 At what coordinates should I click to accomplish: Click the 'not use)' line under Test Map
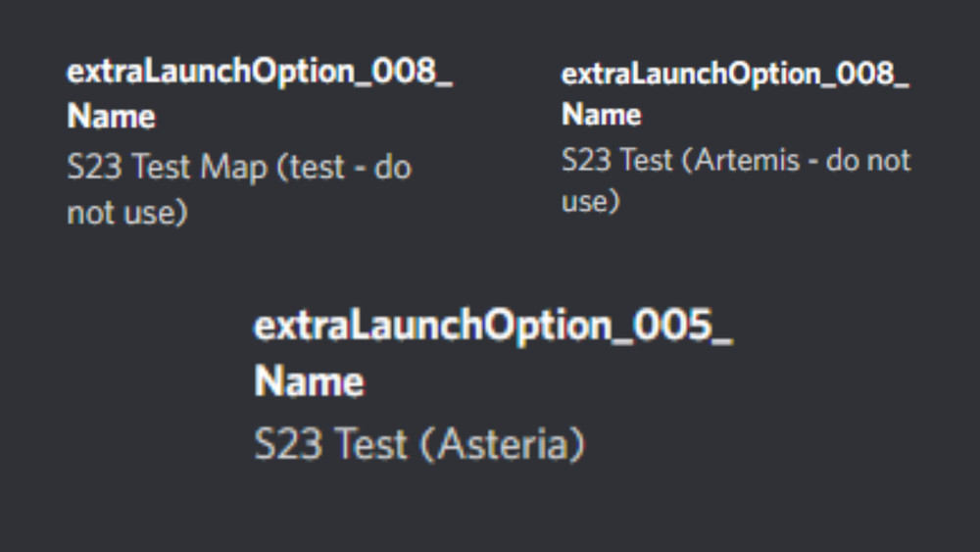click(x=126, y=212)
